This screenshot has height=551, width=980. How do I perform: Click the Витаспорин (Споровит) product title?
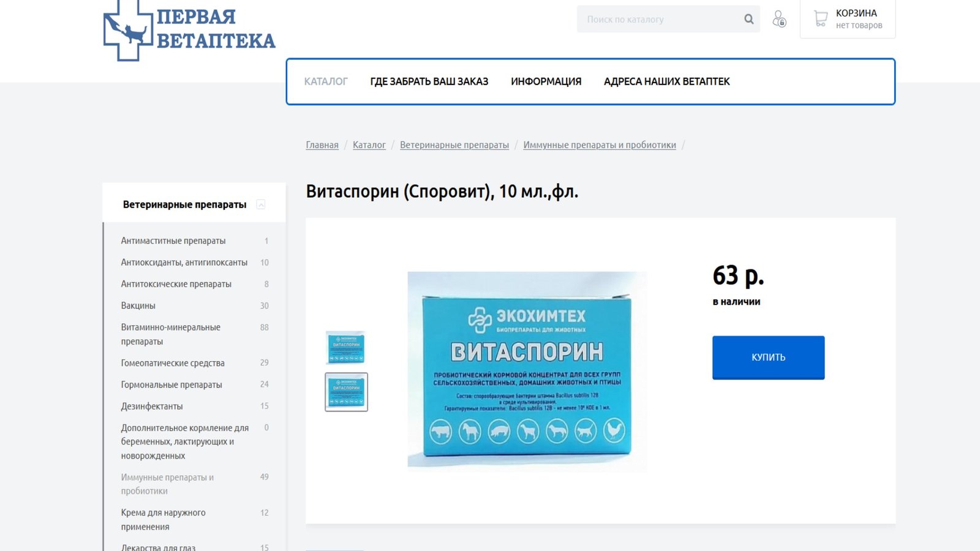442,192
